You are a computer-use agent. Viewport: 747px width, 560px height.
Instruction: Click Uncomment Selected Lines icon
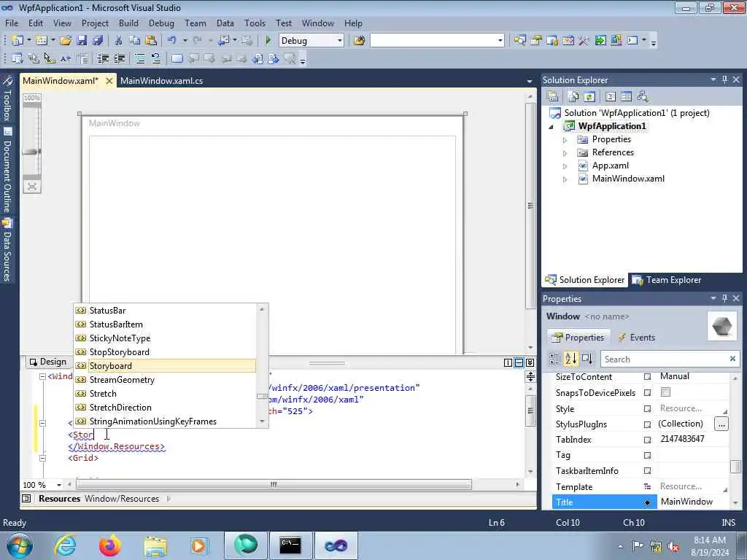[x=156, y=58]
